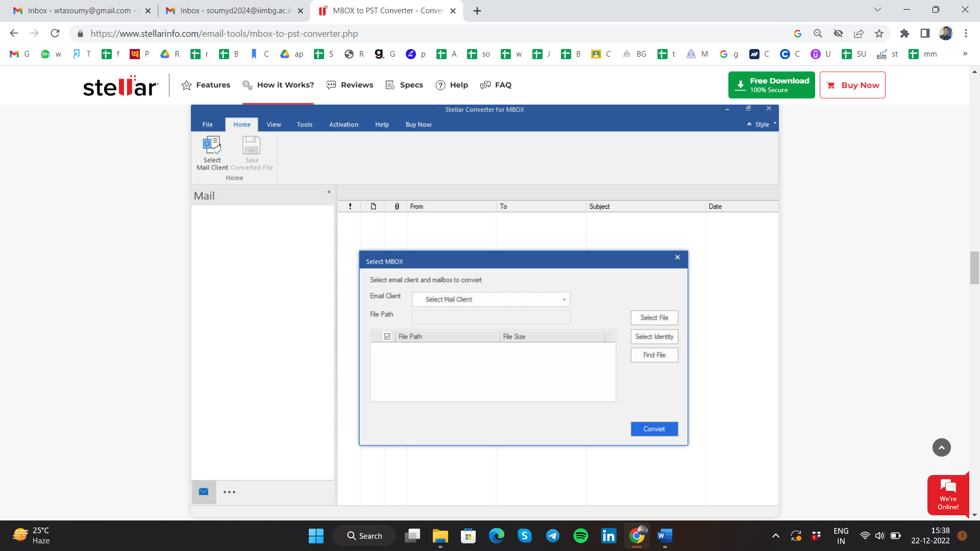This screenshot has height=551, width=980.
Task: Open the Chrome three-dot menu
Action: click(x=966, y=34)
